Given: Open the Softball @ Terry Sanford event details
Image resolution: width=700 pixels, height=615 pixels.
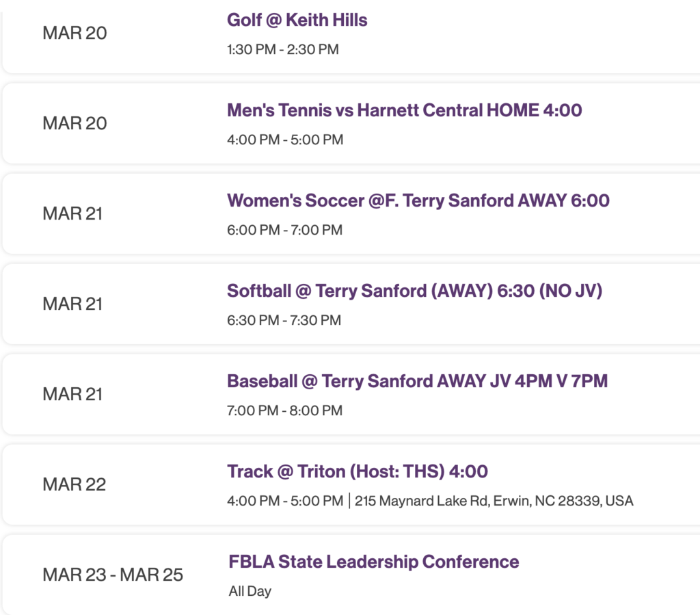Looking at the screenshot, I should (x=415, y=291).
